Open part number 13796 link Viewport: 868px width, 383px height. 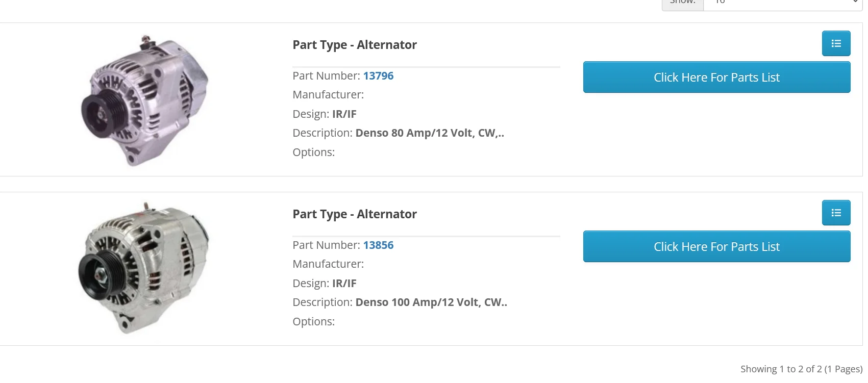pyautogui.click(x=378, y=76)
